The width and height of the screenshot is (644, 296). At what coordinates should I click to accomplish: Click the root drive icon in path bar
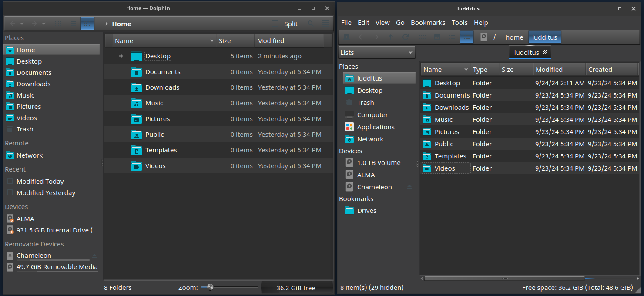click(x=483, y=37)
